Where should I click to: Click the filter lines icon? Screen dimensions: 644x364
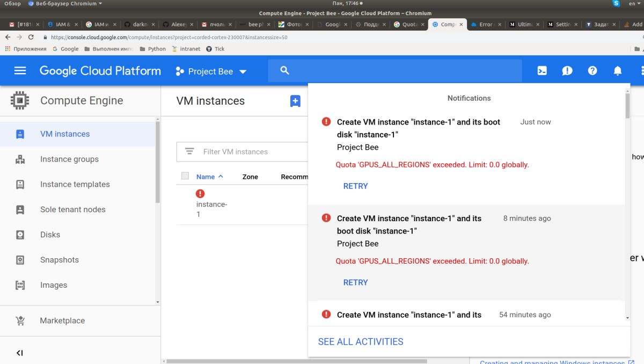(x=189, y=152)
